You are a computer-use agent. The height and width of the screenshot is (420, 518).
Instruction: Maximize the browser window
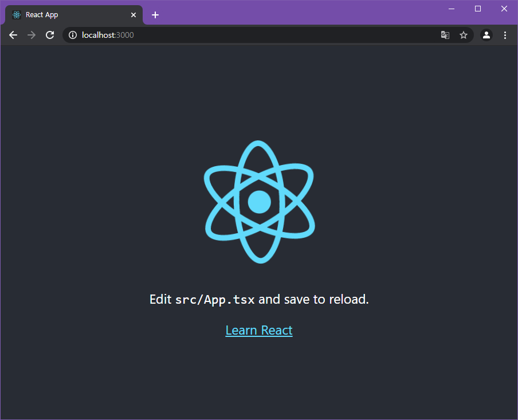tap(478, 9)
